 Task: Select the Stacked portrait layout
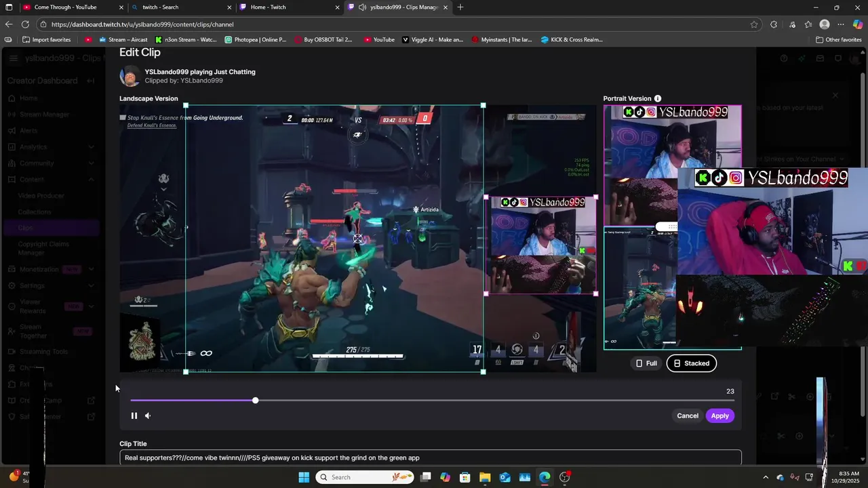tap(691, 363)
